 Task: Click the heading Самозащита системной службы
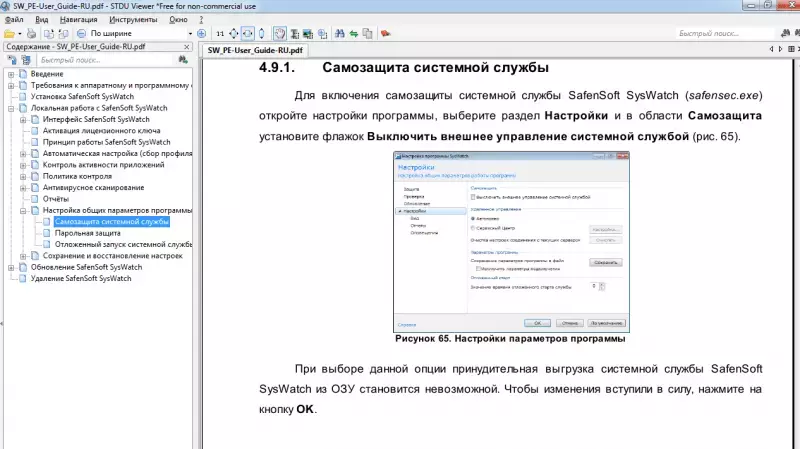pyautogui.click(x=435, y=67)
